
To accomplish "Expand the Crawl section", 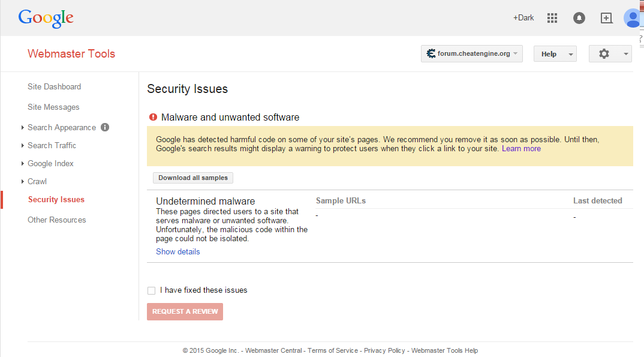I will tap(37, 181).
